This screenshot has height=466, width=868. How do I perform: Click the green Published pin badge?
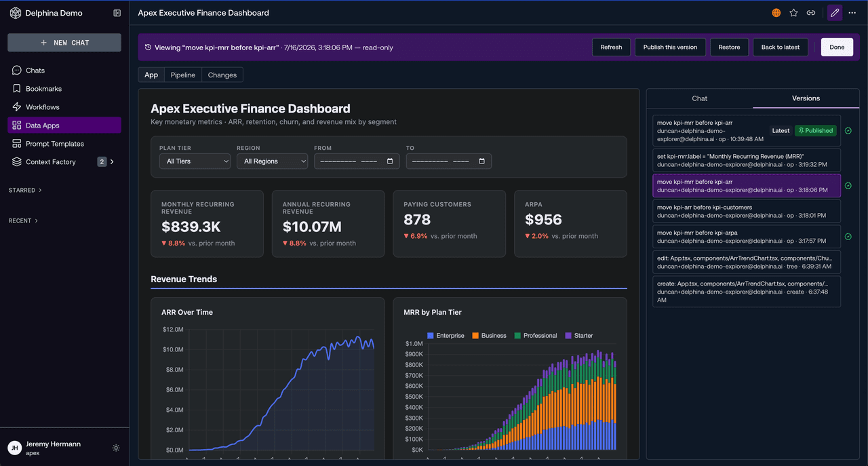tap(816, 130)
